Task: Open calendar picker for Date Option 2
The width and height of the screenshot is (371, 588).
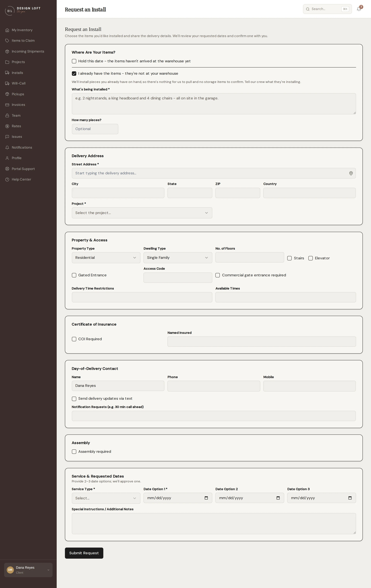Action: [278, 498]
